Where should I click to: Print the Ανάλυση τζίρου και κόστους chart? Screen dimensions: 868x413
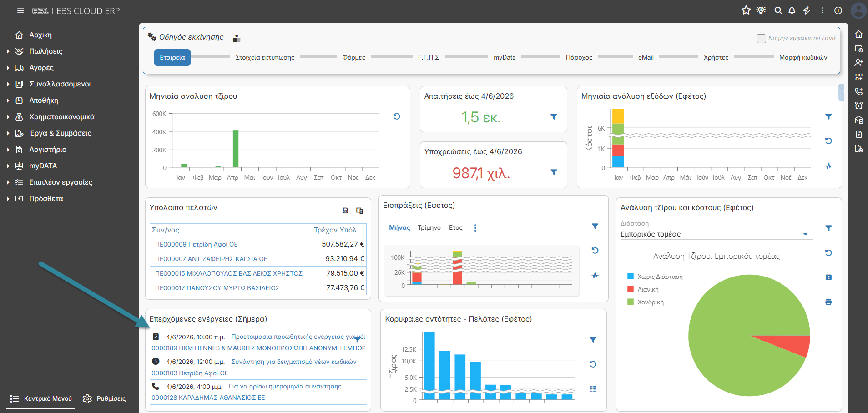(828, 302)
